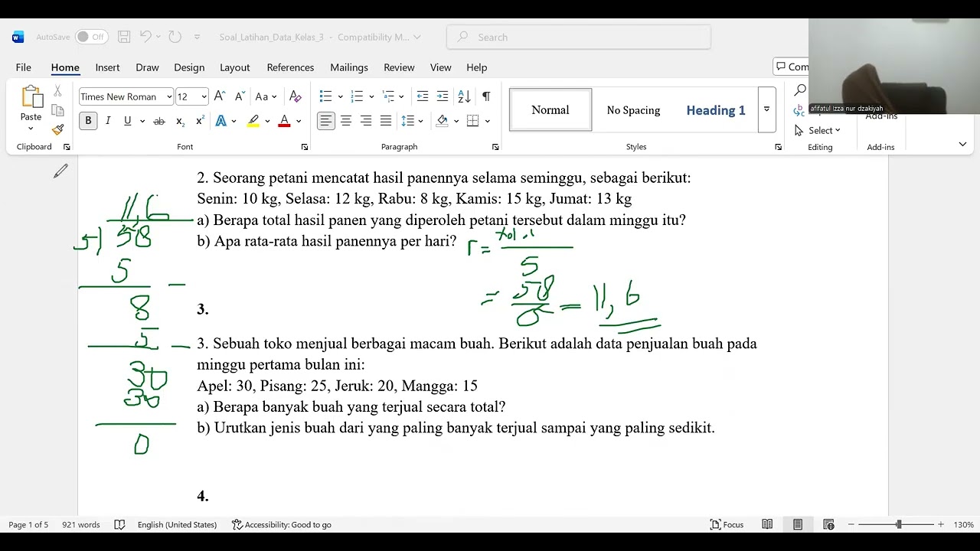
Task: Increase paragraph indent
Action: pos(443,96)
